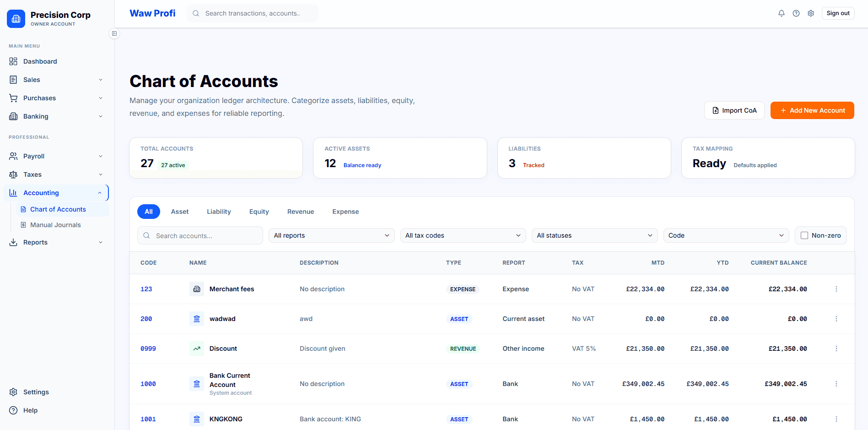Click the KNGKONG bank icon
This screenshot has height=430, width=868.
[x=197, y=419]
